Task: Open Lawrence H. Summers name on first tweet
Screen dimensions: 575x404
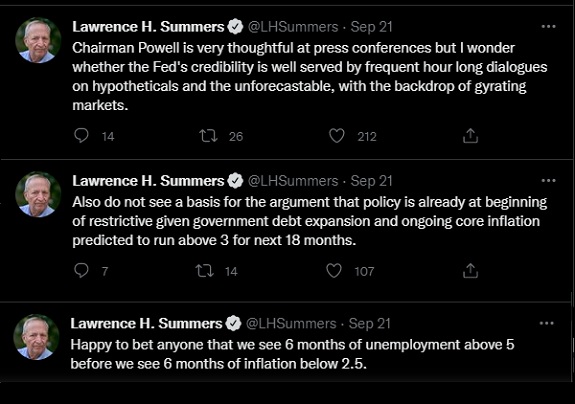Action: [x=148, y=27]
